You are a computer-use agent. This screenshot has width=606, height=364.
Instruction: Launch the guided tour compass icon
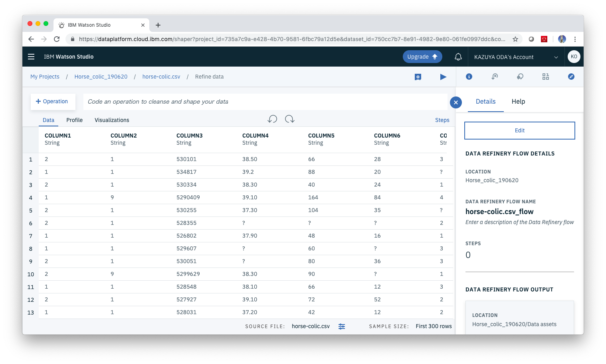point(571,77)
